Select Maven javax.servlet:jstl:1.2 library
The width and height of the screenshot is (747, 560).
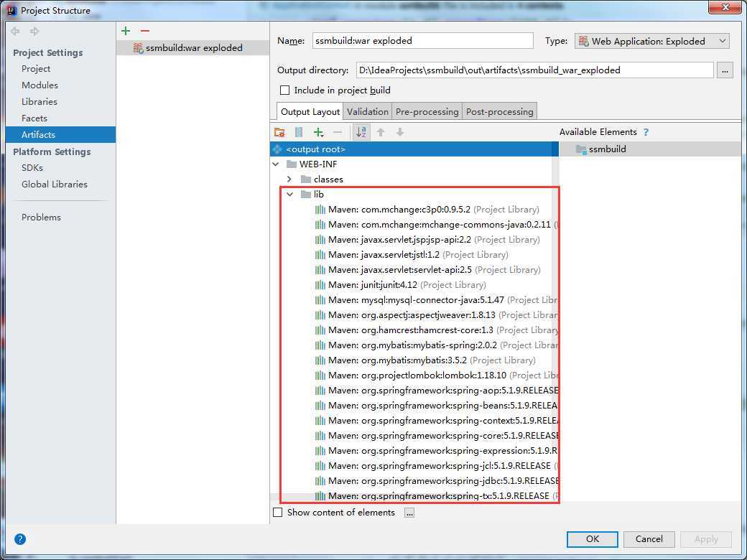pyautogui.click(x=412, y=255)
